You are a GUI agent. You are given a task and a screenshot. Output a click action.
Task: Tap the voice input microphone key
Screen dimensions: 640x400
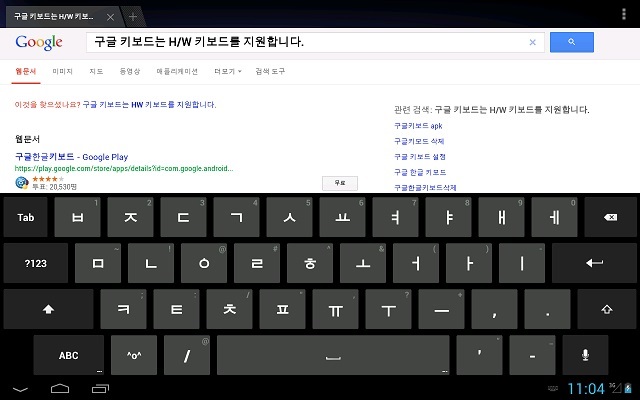click(585, 355)
